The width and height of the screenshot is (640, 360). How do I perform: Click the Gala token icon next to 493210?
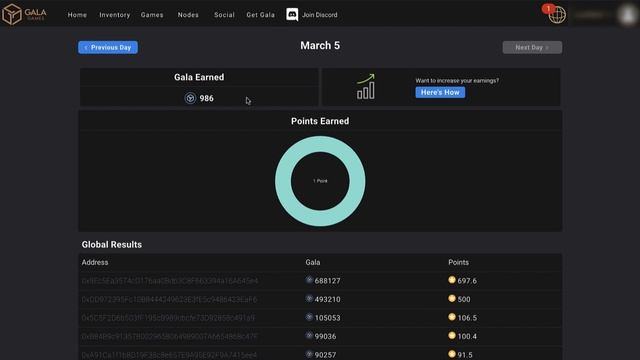pos(309,299)
